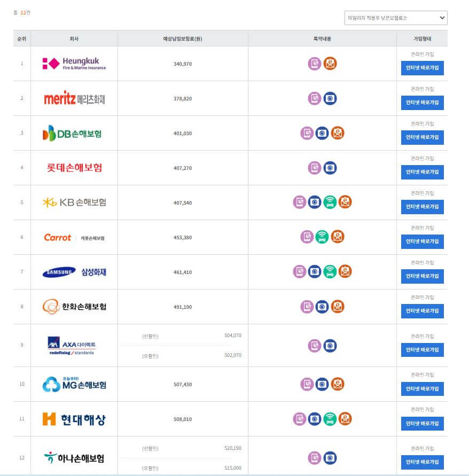The height and width of the screenshot is (476, 469).
Task: Click the DB손해보험 company logo
Action: tap(74, 132)
